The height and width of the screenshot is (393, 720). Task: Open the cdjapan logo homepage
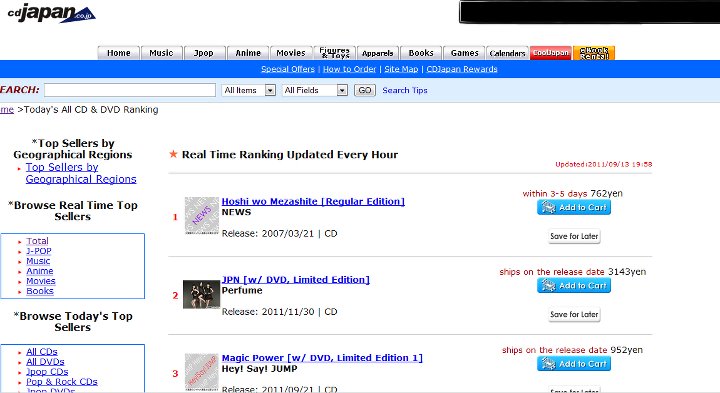[x=51, y=13]
